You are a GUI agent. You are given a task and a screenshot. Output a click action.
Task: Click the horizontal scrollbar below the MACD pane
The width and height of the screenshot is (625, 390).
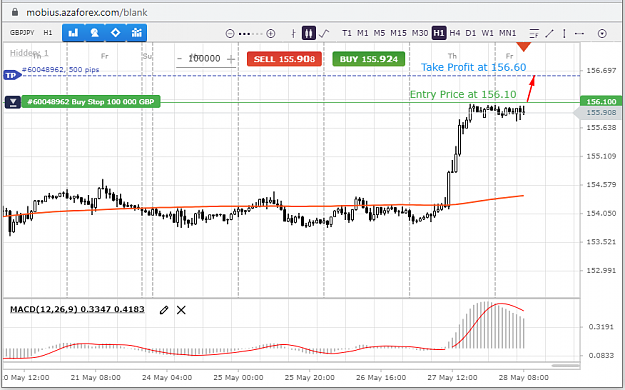(x=566, y=365)
